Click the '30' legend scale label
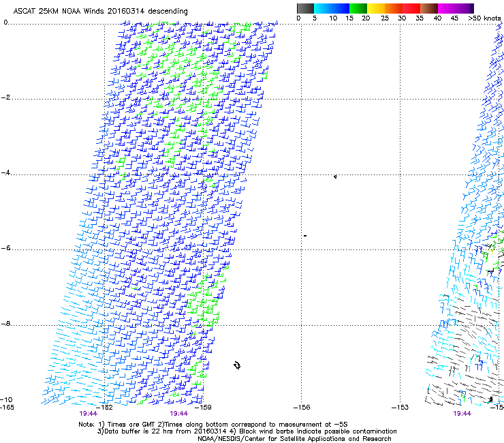 pyautogui.click(x=402, y=18)
